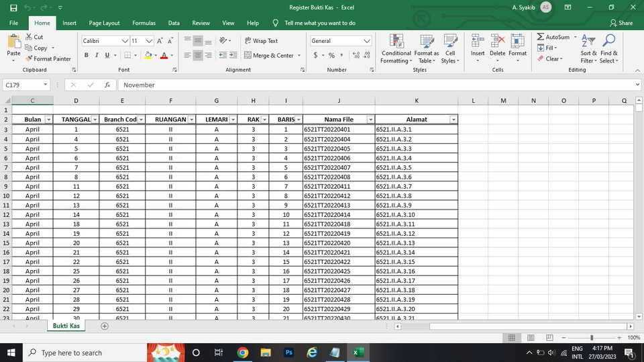Open the font name Calibri dropdown
The image size is (644, 362).
coord(125,41)
